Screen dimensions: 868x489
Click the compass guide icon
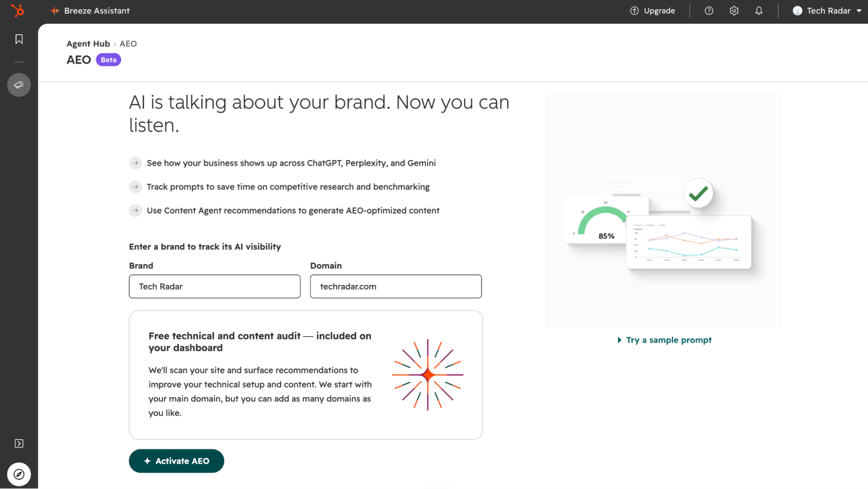click(x=19, y=474)
